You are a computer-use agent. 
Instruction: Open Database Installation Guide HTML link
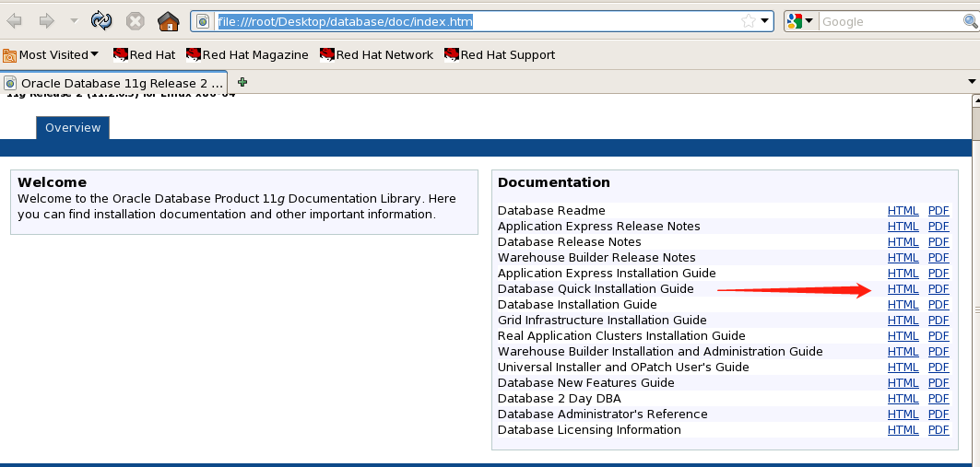(x=903, y=305)
